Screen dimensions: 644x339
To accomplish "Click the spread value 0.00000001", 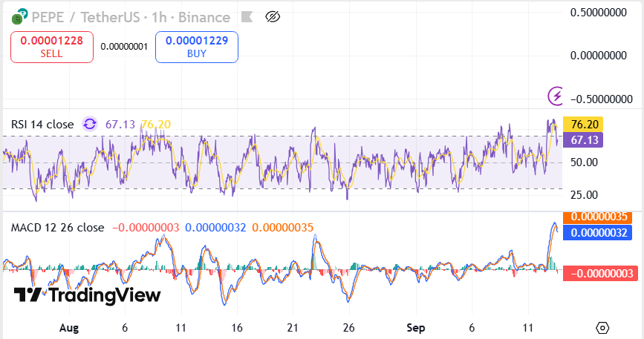I will coord(124,47).
